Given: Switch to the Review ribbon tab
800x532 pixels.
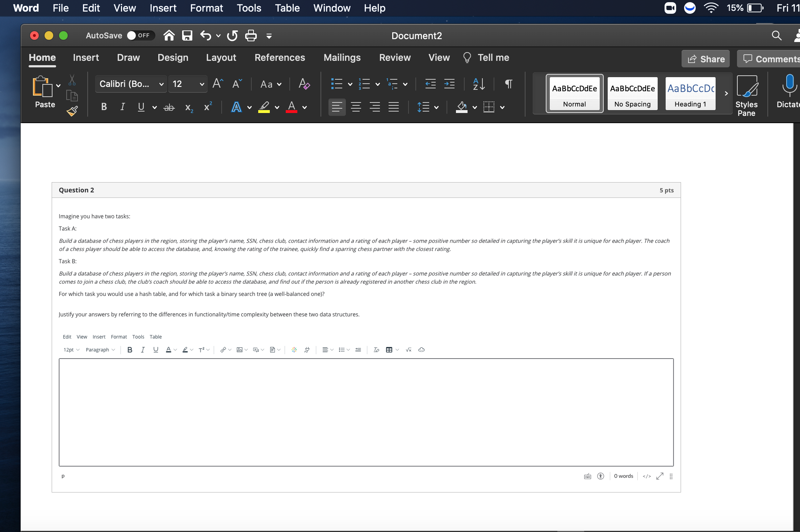Looking at the screenshot, I should pyautogui.click(x=395, y=57).
